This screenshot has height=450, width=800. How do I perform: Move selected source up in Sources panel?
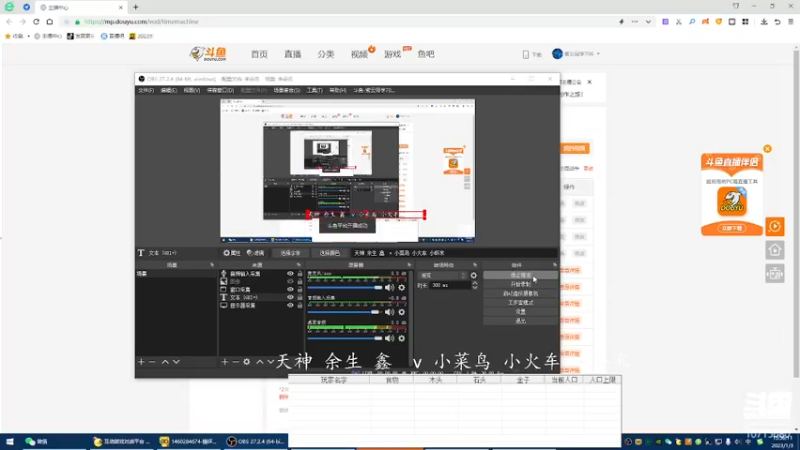260,362
